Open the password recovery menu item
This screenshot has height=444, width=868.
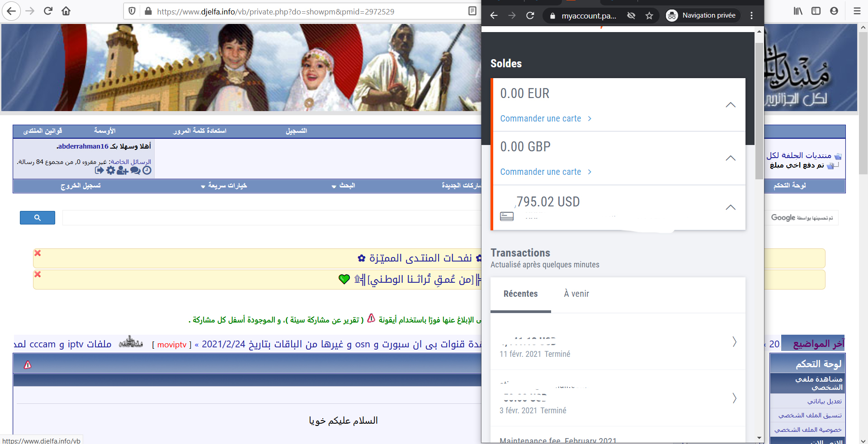(199, 131)
